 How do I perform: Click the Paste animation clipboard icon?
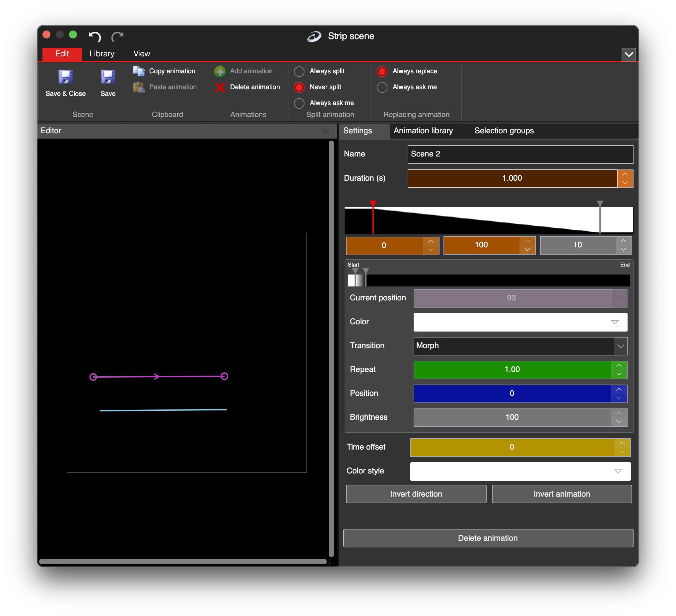pos(139,87)
